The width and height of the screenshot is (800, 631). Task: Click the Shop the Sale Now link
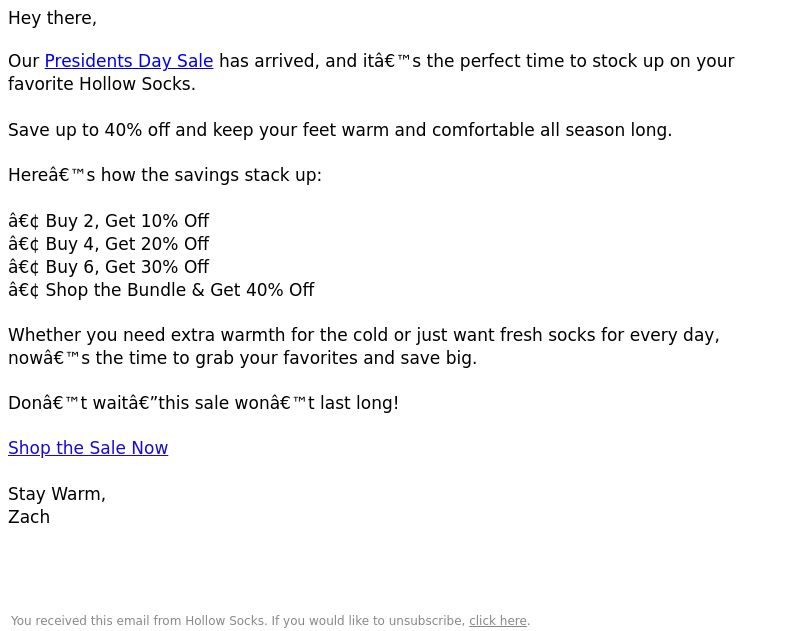coord(88,448)
